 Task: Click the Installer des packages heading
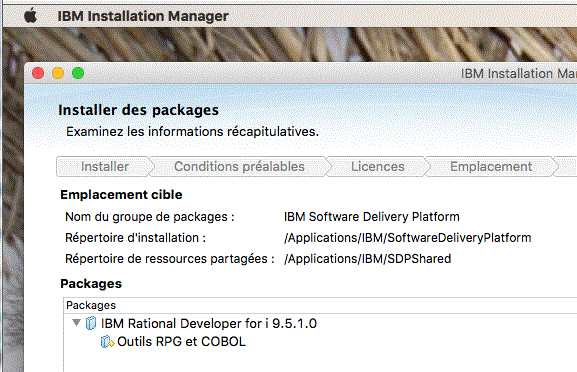tap(138, 110)
